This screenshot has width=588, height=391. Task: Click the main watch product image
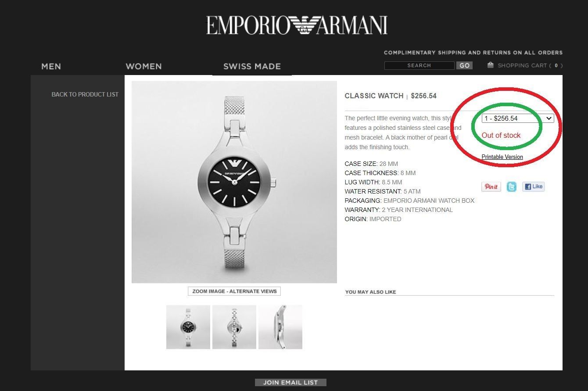234,182
